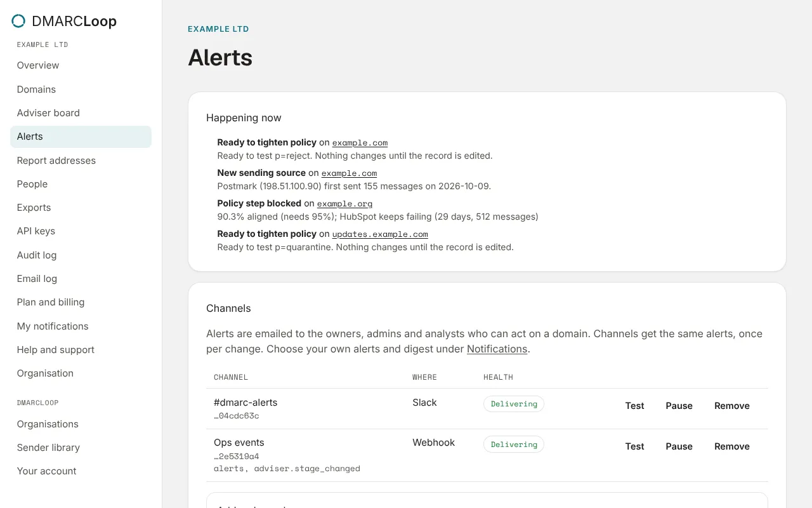View the Email log
Viewport: 812px width, 508px height.
[x=81, y=279]
